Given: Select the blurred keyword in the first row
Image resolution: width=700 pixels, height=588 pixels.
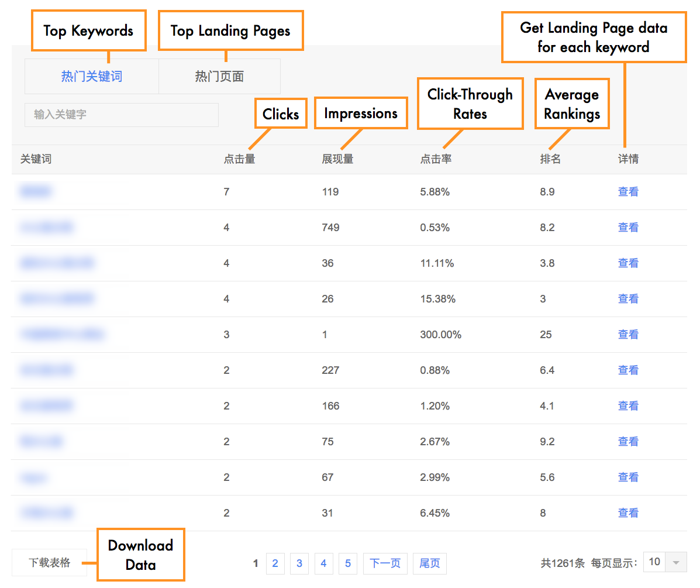Looking at the screenshot, I should click(x=36, y=191).
